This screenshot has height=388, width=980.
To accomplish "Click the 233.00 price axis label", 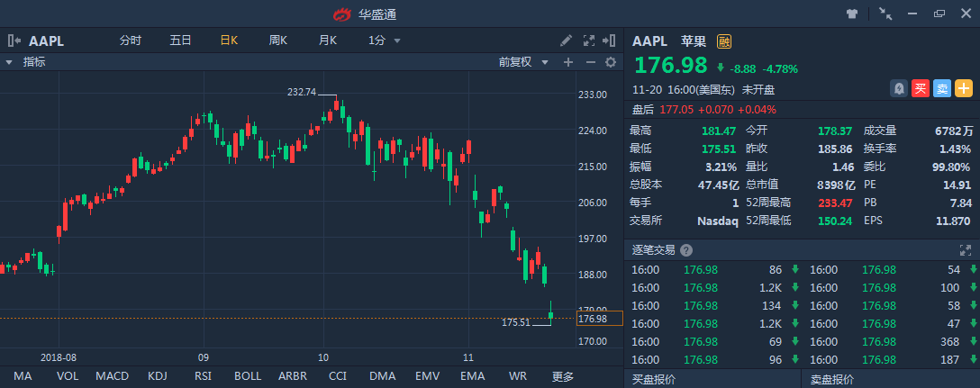I will coord(593,95).
